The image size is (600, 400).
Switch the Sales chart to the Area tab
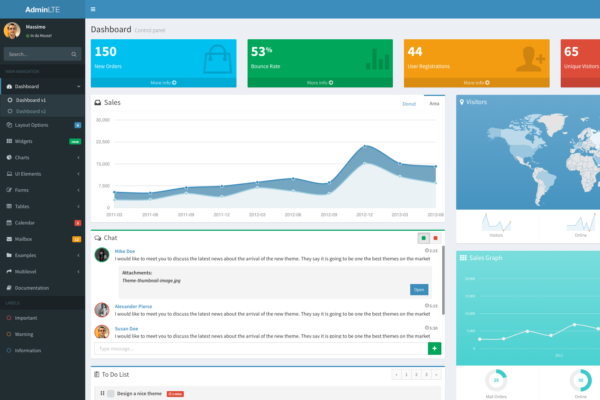pos(434,103)
